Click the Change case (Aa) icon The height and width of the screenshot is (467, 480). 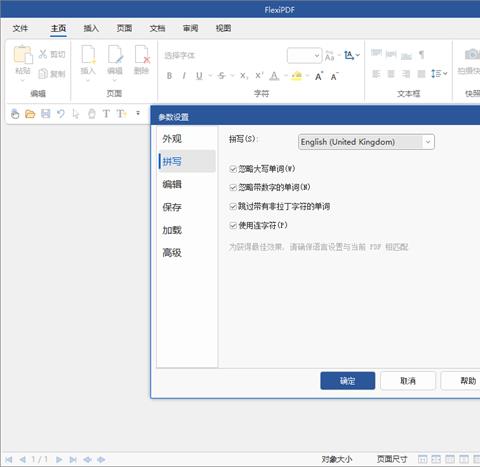(x=329, y=56)
